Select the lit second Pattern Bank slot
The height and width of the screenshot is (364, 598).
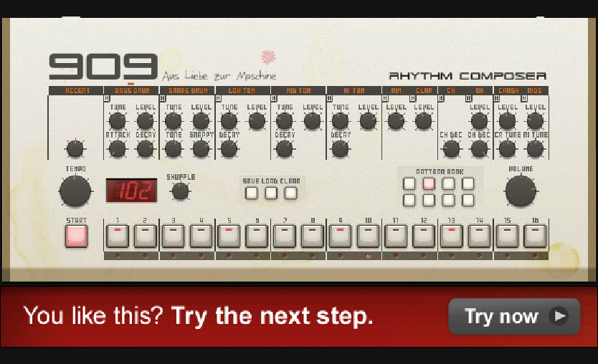(429, 183)
